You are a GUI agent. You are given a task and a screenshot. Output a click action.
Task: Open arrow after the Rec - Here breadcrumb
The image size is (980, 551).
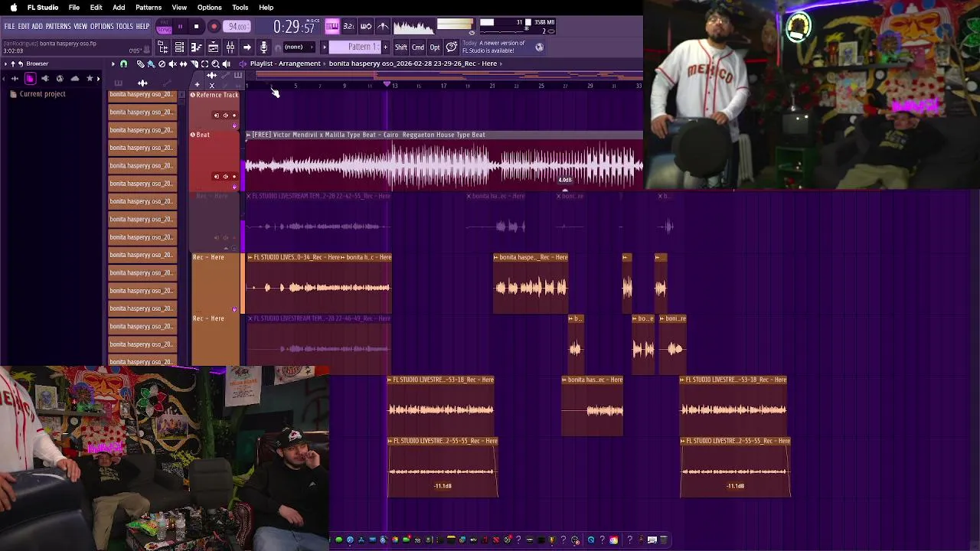point(501,64)
